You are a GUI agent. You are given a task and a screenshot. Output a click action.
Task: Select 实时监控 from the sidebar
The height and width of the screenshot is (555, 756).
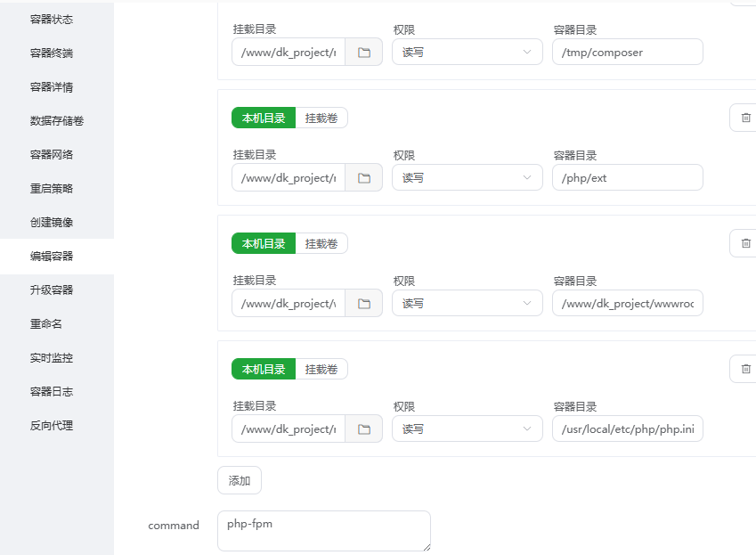point(52,358)
